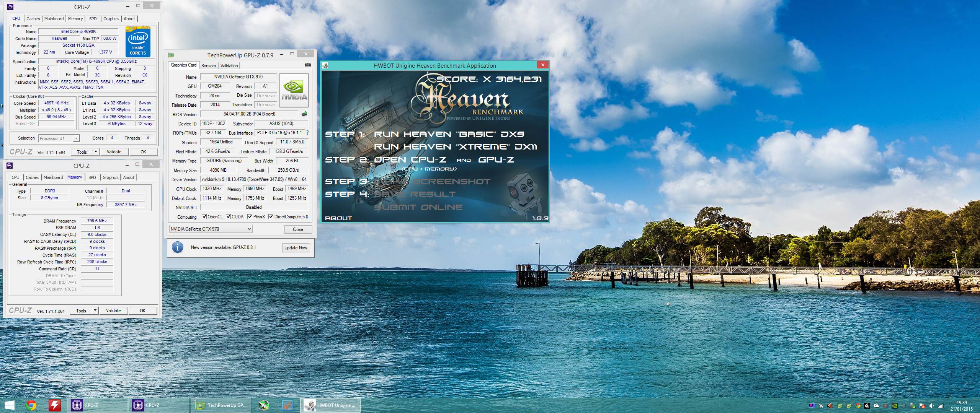980x413 pixels.
Task: Switch to Validation tab in GPU-Z
Action: (229, 66)
